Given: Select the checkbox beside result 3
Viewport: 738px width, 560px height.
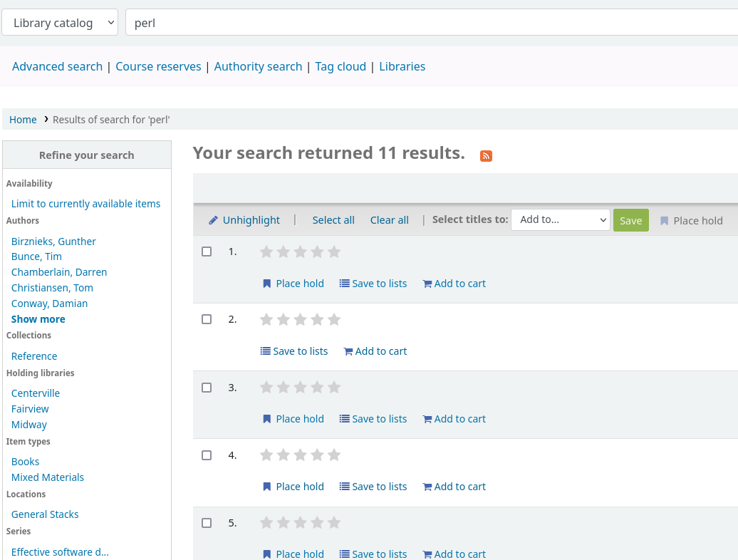Looking at the screenshot, I should tap(207, 388).
